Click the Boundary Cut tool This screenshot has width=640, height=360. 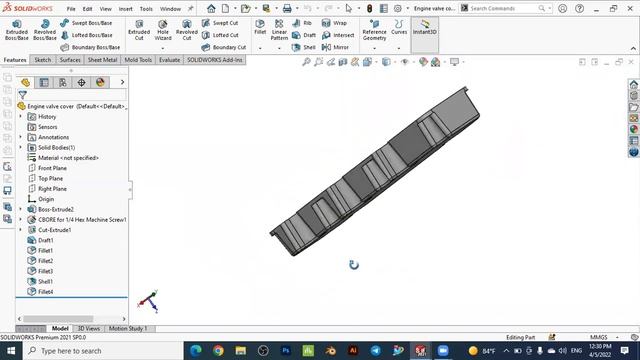(x=224, y=47)
